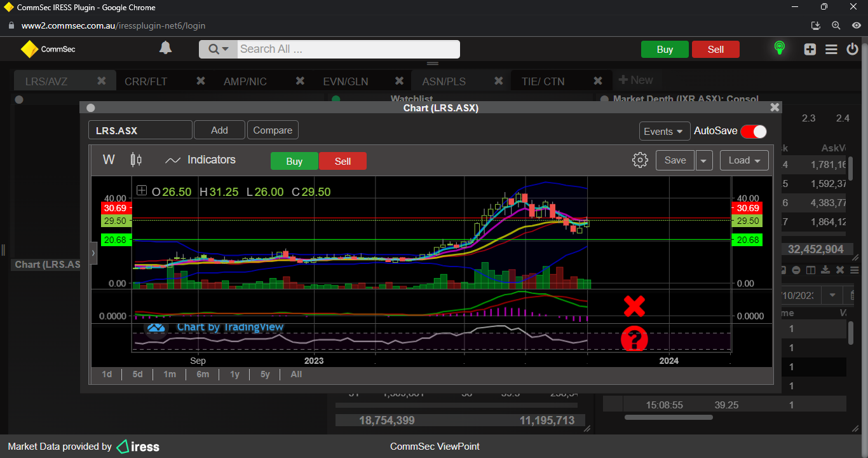Viewport: 868px width, 458px height.
Task: Open the notifications bell
Action: click(x=165, y=48)
